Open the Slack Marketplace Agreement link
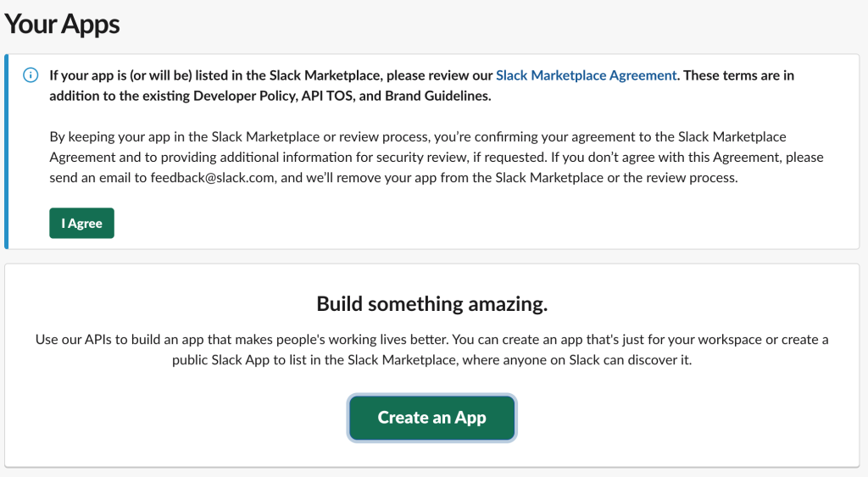Screen dimensions: 868x477 (x=586, y=75)
